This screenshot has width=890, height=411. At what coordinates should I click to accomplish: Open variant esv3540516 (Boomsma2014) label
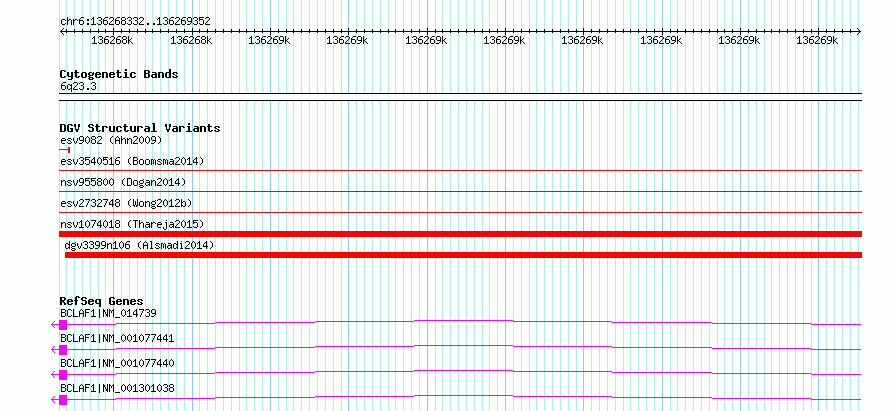point(132,161)
